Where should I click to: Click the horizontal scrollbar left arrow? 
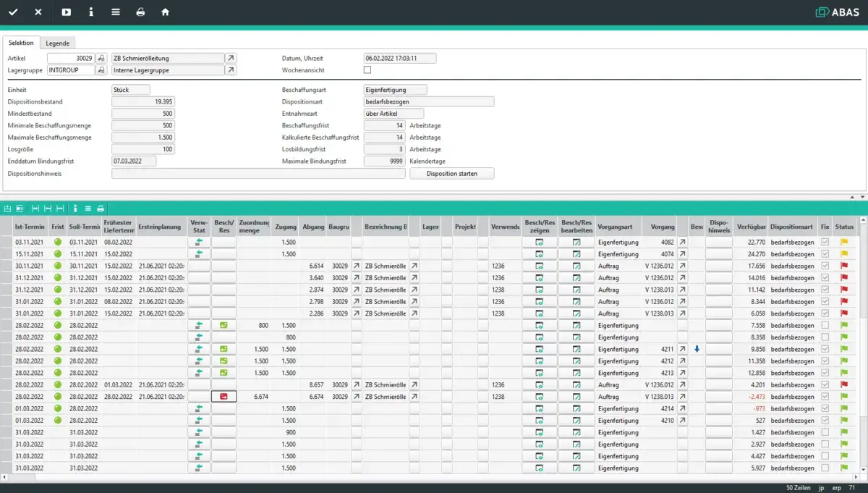(x=5, y=477)
